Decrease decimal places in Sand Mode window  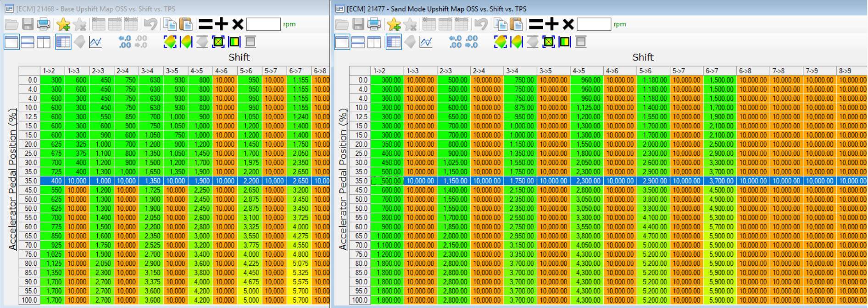(x=471, y=42)
